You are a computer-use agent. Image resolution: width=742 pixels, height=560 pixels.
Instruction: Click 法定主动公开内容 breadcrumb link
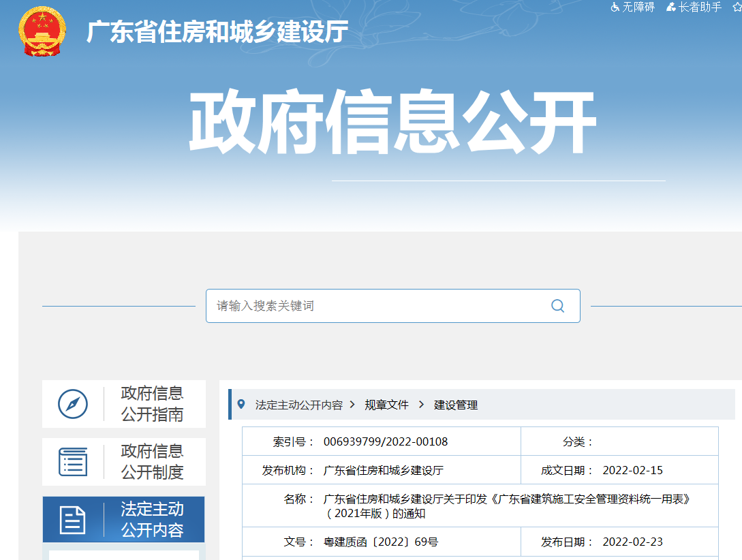(298, 405)
